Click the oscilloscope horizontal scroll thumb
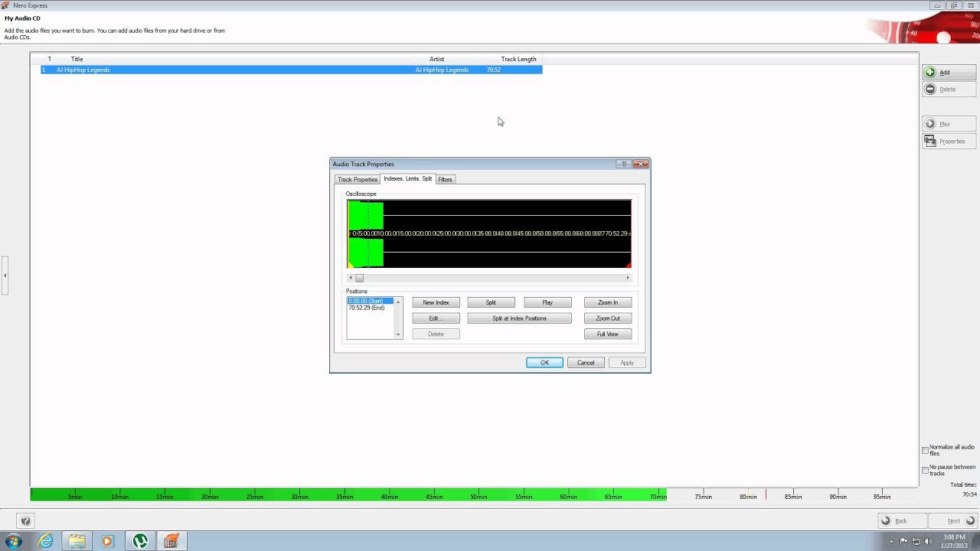The image size is (980, 551). click(x=359, y=278)
